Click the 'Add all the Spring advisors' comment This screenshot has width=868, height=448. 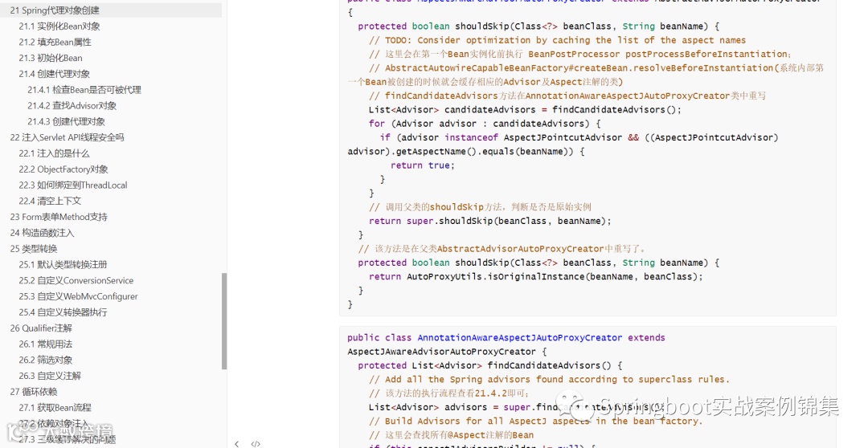point(549,380)
